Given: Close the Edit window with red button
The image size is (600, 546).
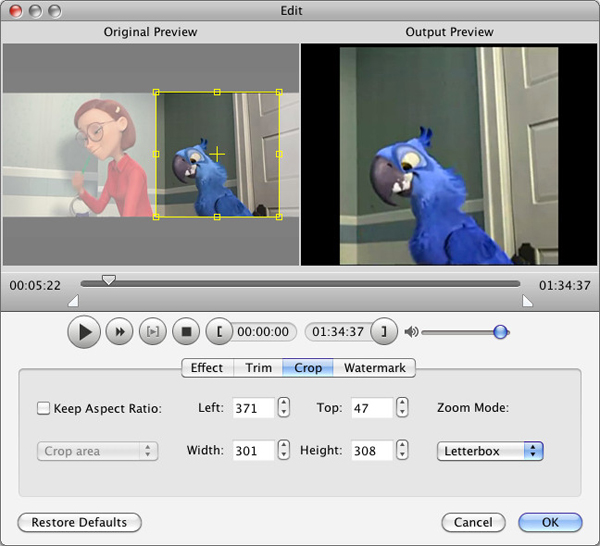Looking at the screenshot, I should pyautogui.click(x=16, y=11).
